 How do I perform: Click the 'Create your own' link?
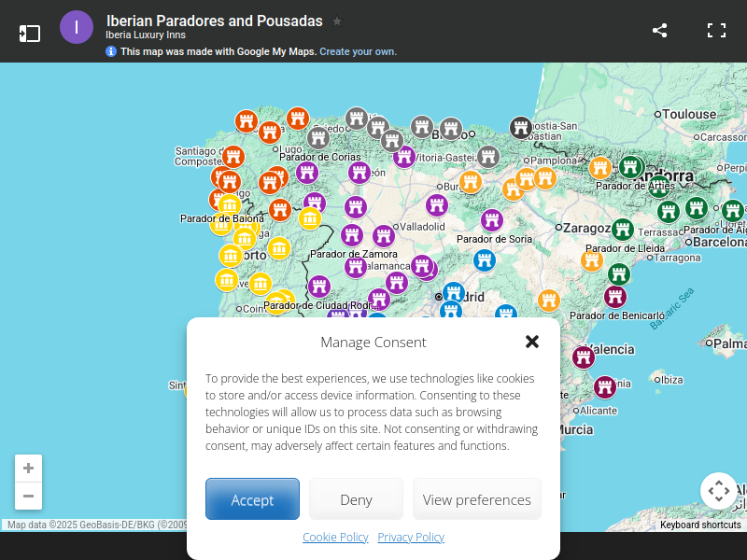pyautogui.click(x=358, y=51)
